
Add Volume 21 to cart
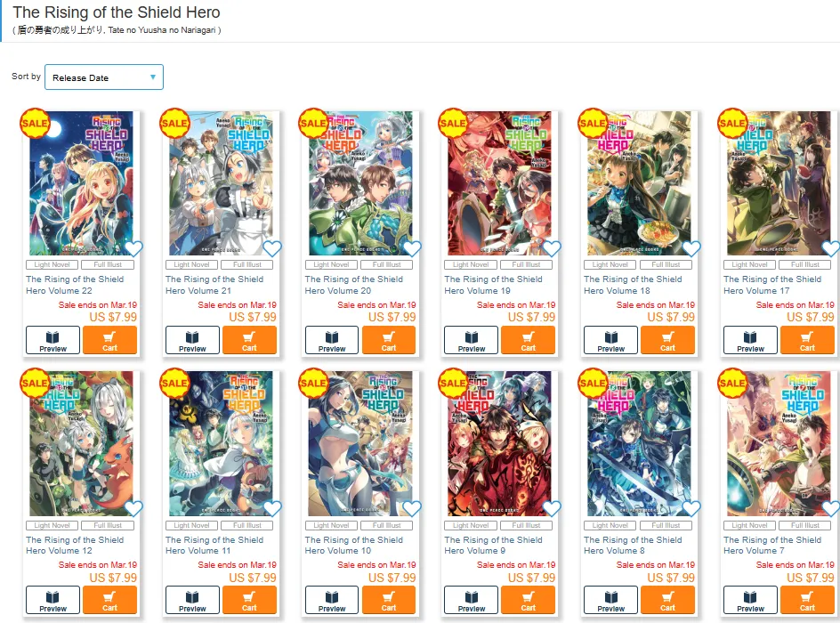point(249,340)
